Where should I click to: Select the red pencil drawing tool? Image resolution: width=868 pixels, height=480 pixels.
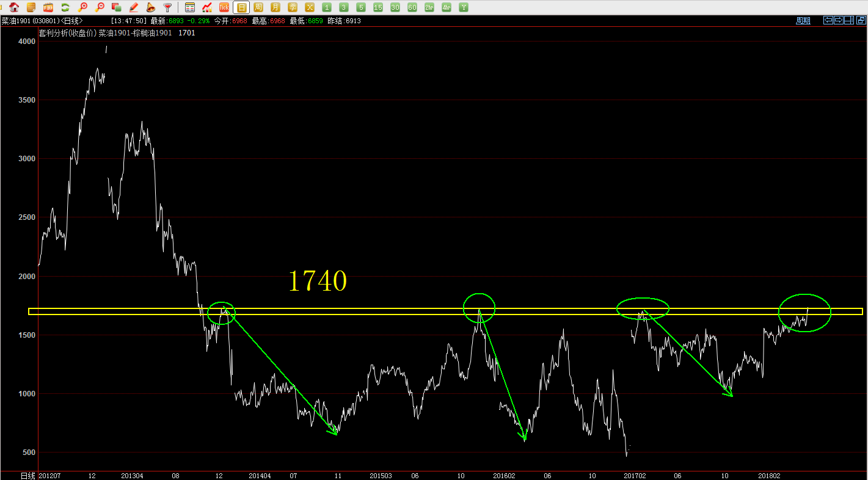[x=134, y=7]
